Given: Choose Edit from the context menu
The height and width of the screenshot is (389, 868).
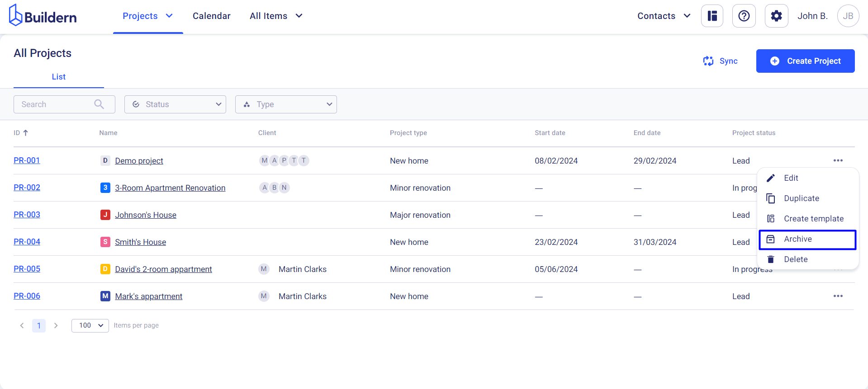Looking at the screenshot, I should [808, 178].
